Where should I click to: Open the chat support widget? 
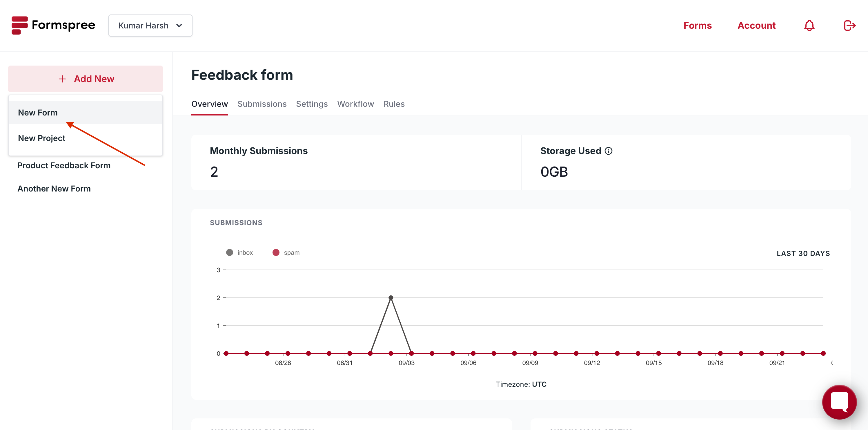coord(839,402)
